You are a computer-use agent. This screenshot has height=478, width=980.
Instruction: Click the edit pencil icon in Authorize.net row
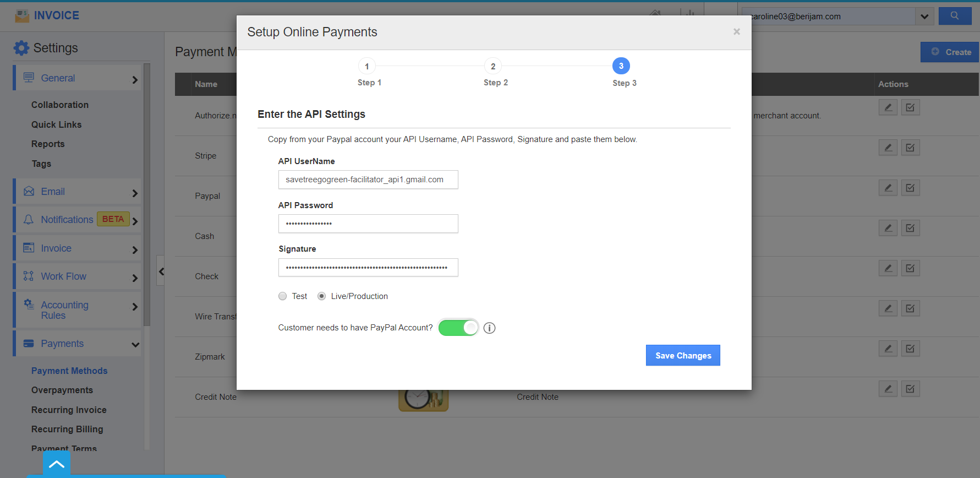tap(888, 107)
